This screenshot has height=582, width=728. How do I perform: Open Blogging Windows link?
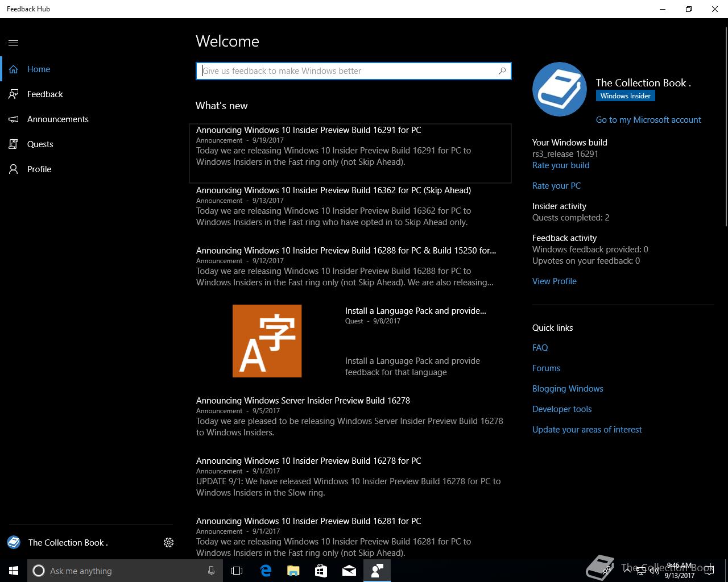tap(568, 389)
